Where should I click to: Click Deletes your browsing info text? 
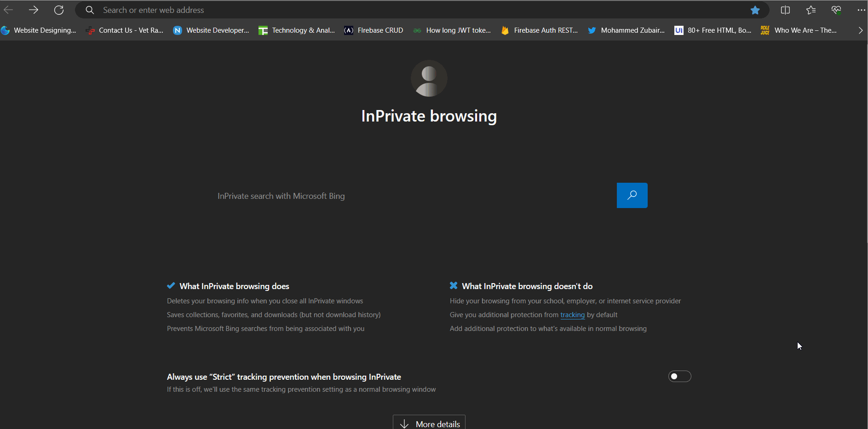pos(265,301)
